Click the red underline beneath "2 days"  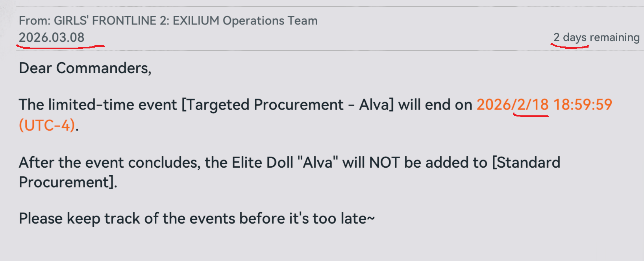coord(570,47)
